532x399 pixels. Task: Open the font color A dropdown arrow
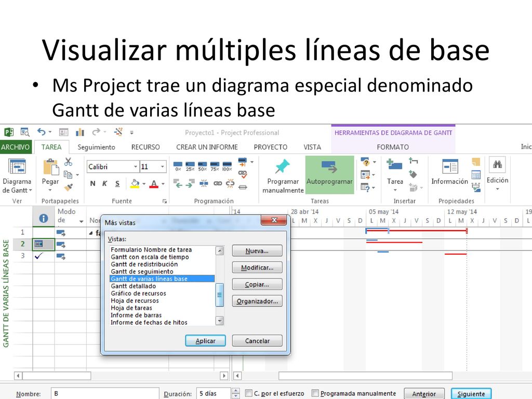click(x=163, y=184)
